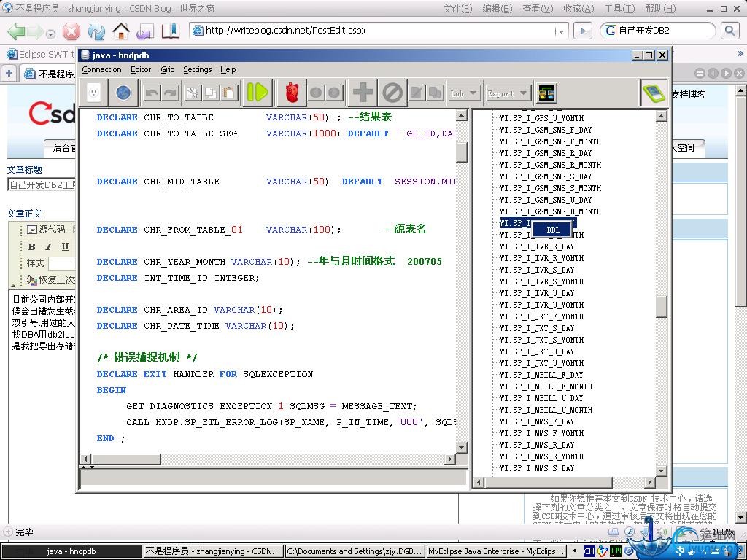This screenshot has height=560, width=747.
Task: Open the address bar URL dropdown arrow
Action: coord(561,31)
